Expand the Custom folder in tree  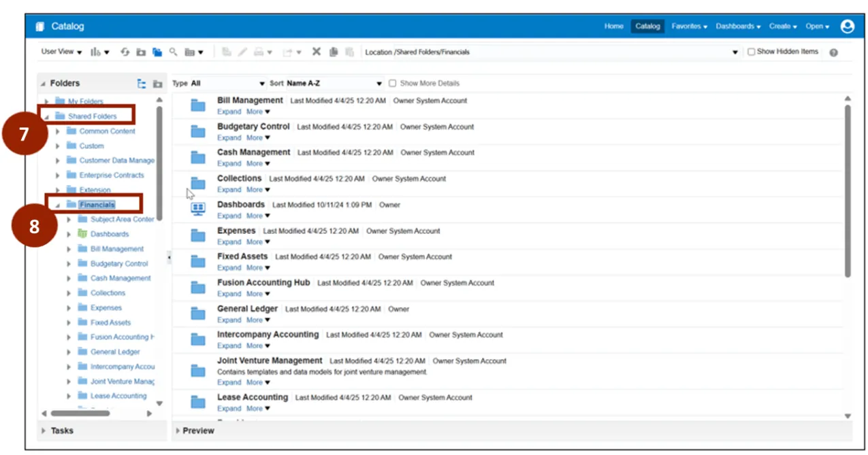point(58,146)
